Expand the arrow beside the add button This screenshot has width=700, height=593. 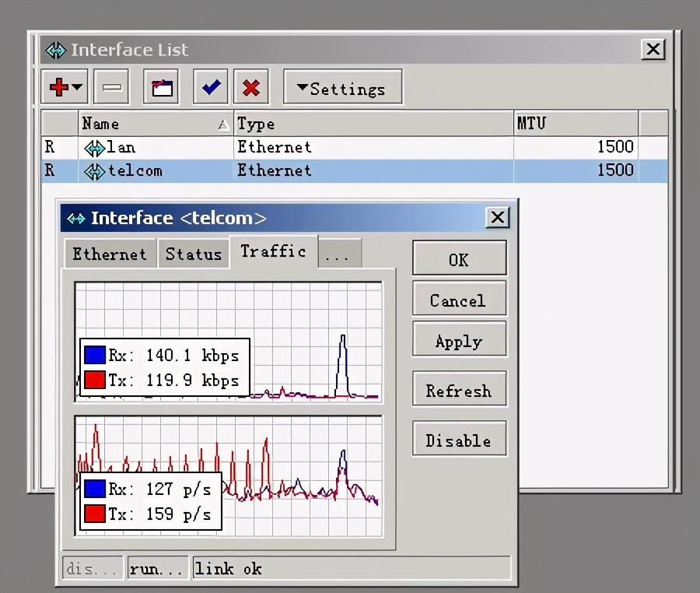click(78, 87)
